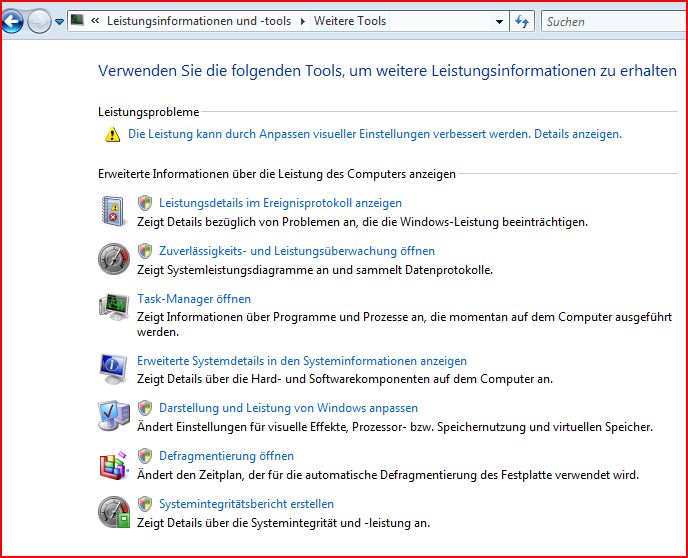Image resolution: width=688 pixels, height=558 pixels.
Task: Open 'Leistungsinformationen und -tools' breadcrumb
Action: (x=199, y=21)
